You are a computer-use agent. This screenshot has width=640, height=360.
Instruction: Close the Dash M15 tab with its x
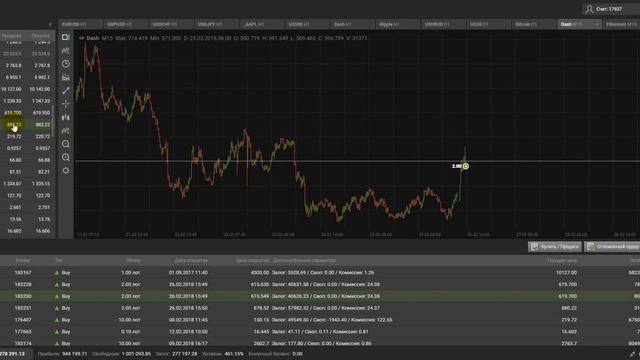597,24
